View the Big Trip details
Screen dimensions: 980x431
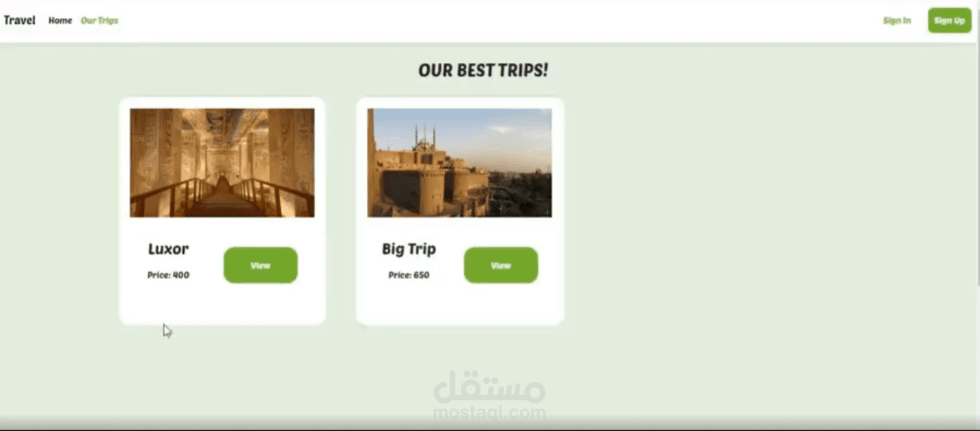[501, 265]
